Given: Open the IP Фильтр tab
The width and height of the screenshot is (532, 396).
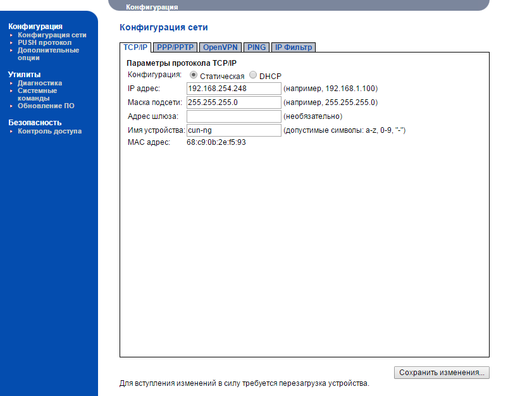Looking at the screenshot, I should tap(293, 47).
